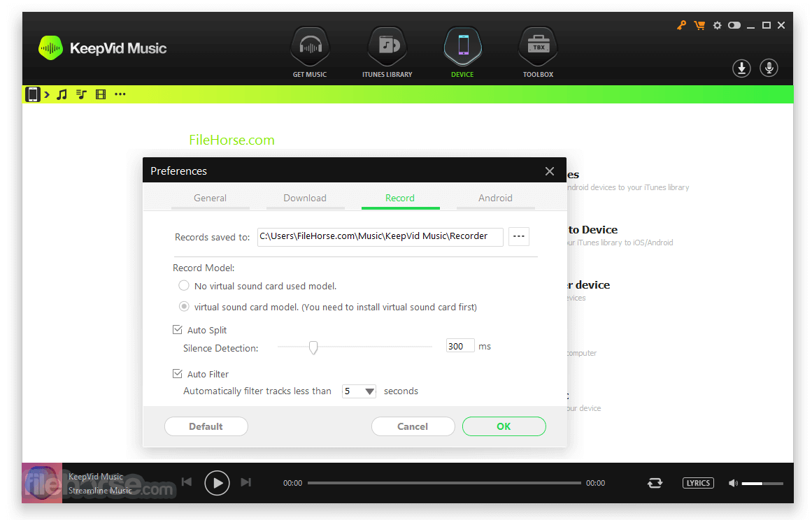Screen dimensions: 812x520
Task: Click the FileHorse.com device name text
Action: click(232, 140)
